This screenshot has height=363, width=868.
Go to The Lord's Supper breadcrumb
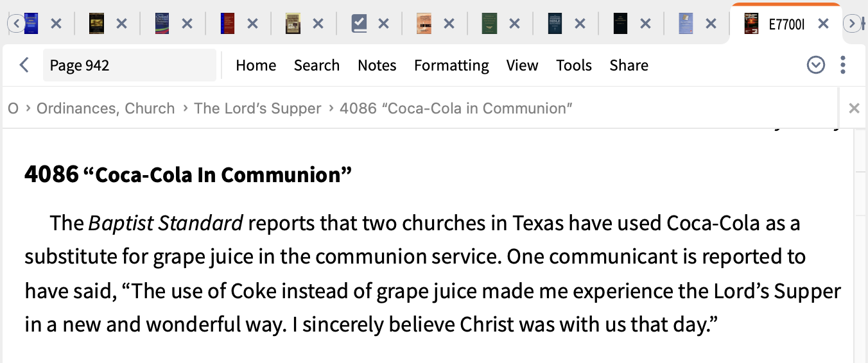click(257, 108)
